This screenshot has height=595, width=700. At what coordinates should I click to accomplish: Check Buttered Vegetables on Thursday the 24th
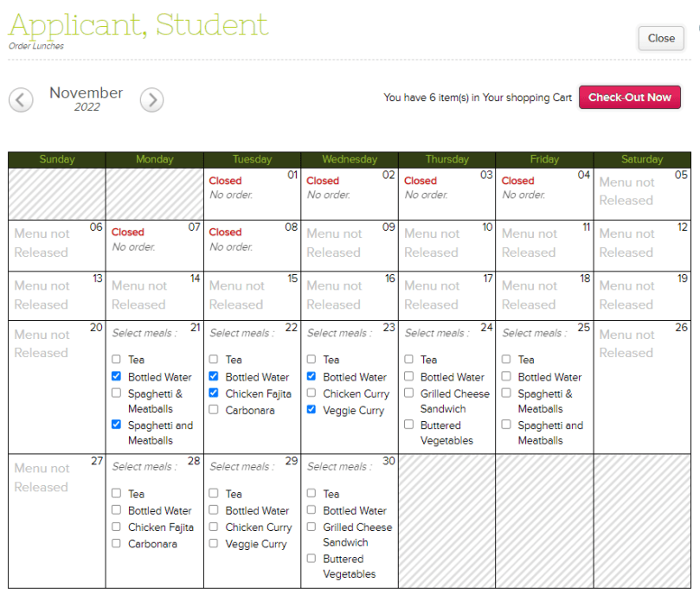(x=409, y=425)
